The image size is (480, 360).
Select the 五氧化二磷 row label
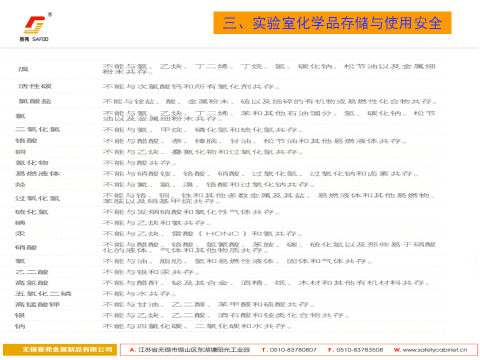(43, 294)
